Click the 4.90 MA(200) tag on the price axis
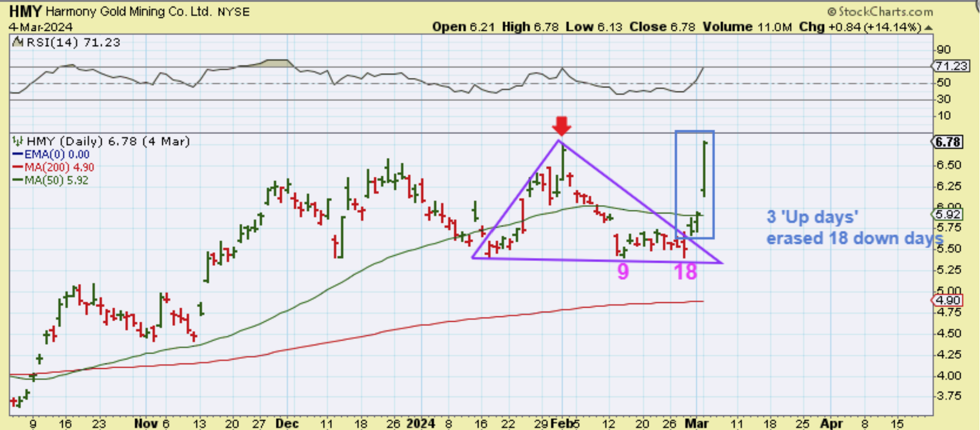Viewport: 980px width, 430px height. (948, 300)
